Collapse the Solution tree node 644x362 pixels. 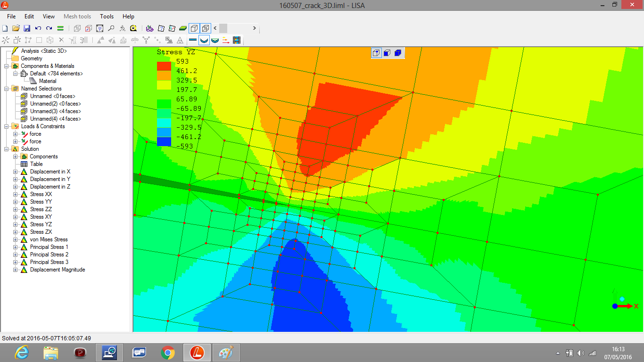tap(7, 149)
